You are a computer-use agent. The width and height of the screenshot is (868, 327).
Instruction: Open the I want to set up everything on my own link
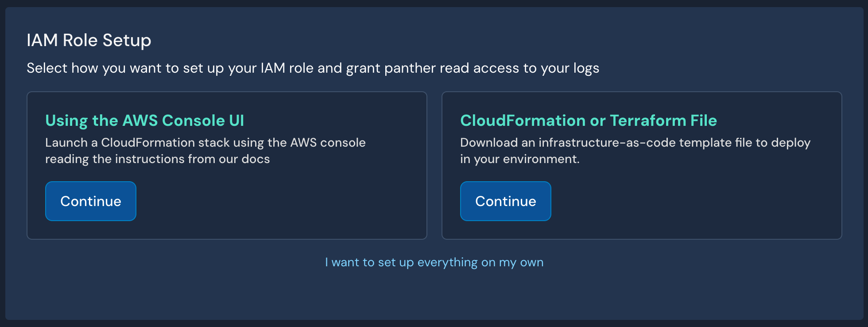pyautogui.click(x=434, y=262)
